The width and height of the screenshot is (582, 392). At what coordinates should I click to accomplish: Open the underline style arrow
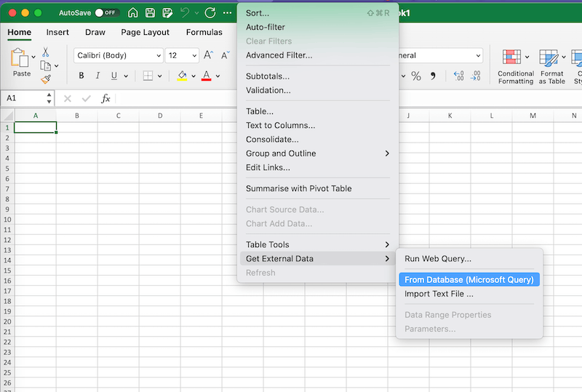[126, 76]
